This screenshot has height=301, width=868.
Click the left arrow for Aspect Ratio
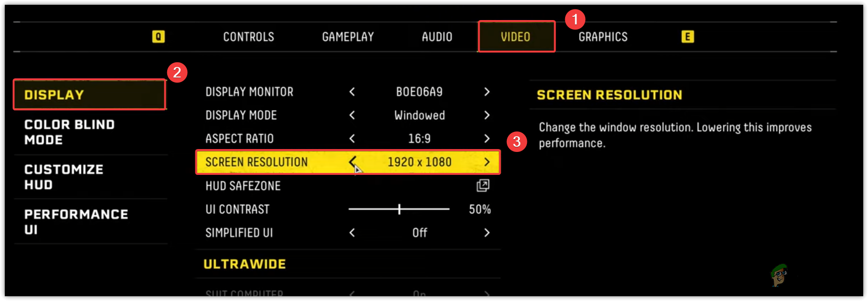click(352, 139)
